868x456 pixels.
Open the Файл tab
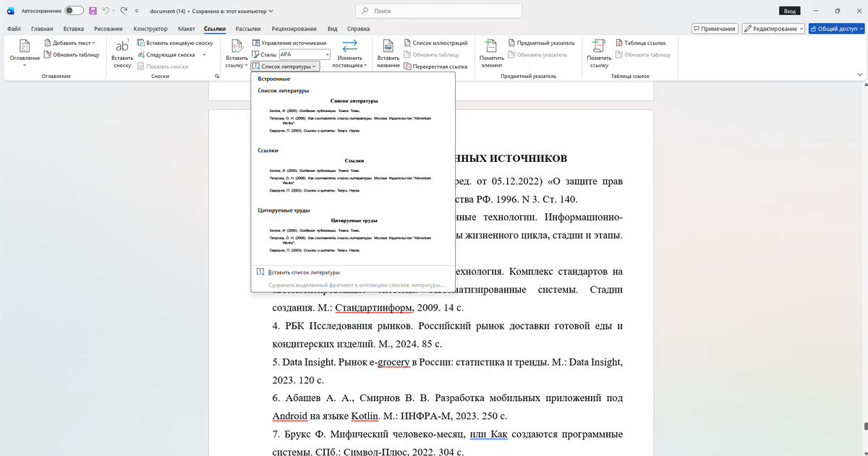(14, 29)
